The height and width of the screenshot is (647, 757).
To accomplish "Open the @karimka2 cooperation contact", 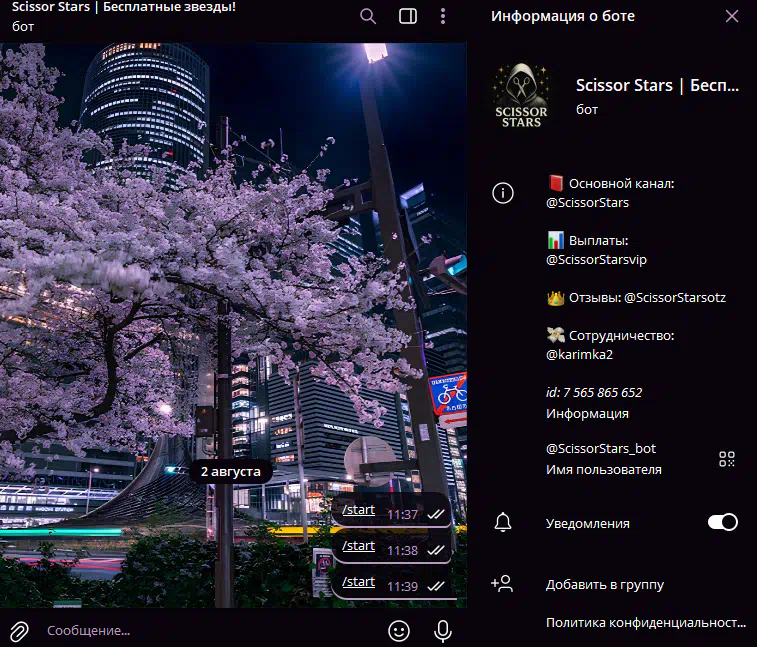I will [579, 354].
